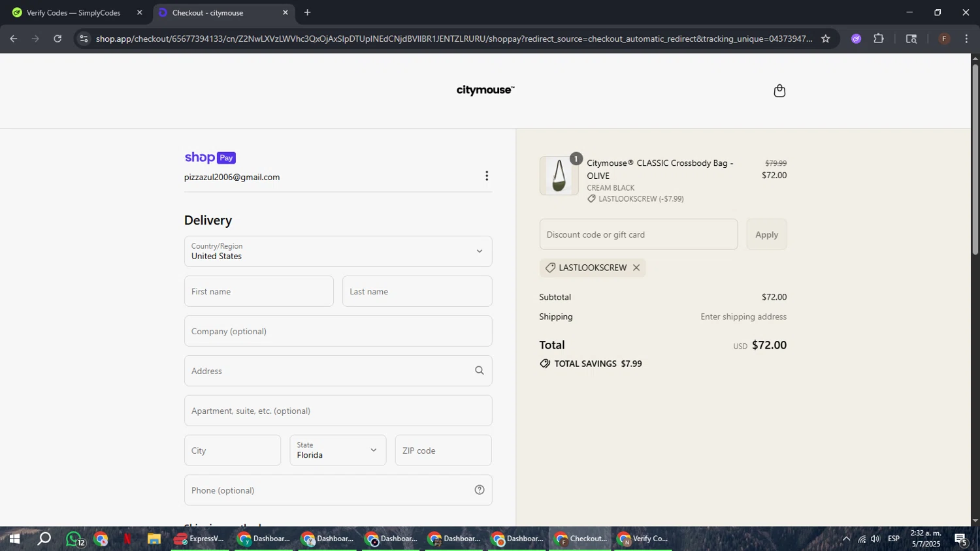
Task: Open Shop Pay account options menu
Action: pyautogui.click(x=487, y=176)
